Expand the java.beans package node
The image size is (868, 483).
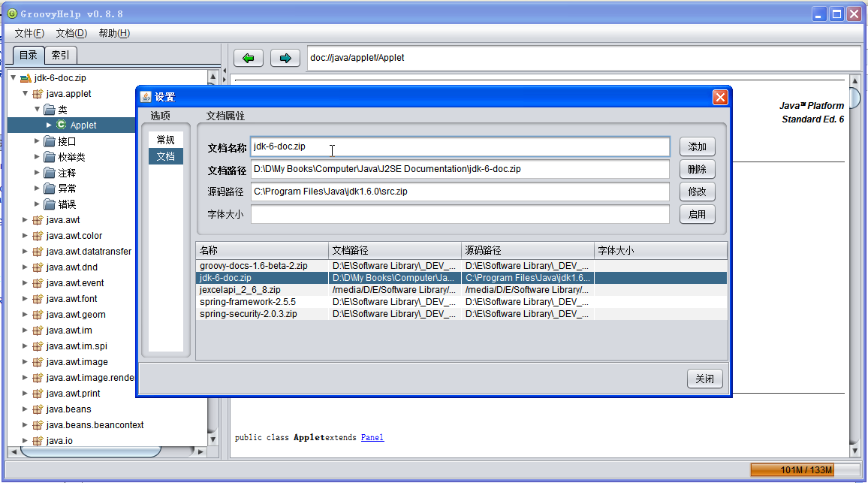[25, 409]
